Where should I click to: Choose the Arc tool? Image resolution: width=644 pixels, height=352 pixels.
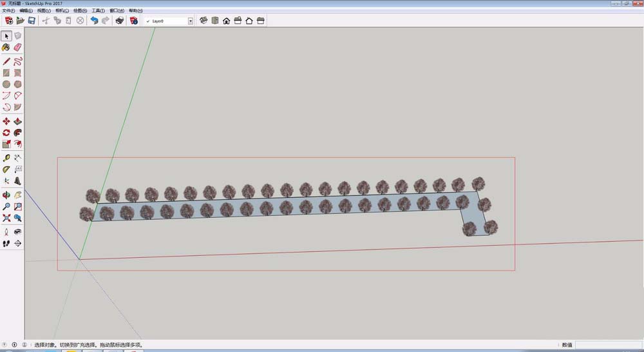(x=6, y=96)
